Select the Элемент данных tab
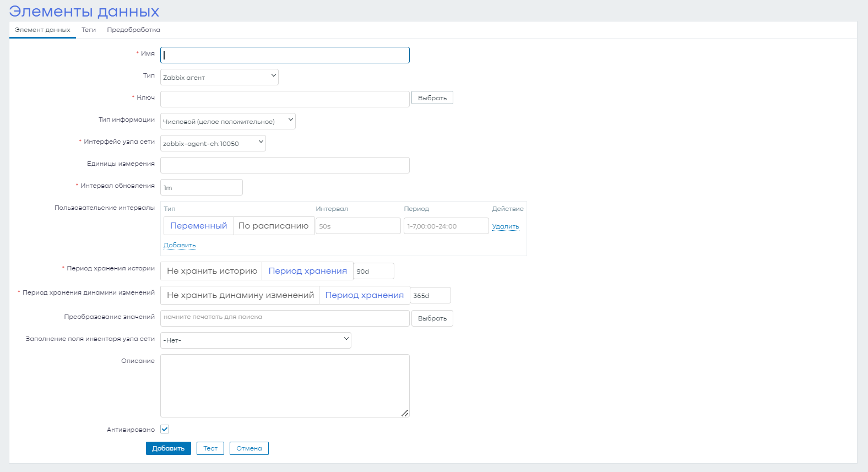This screenshot has width=868, height=472. click(42, 30)
